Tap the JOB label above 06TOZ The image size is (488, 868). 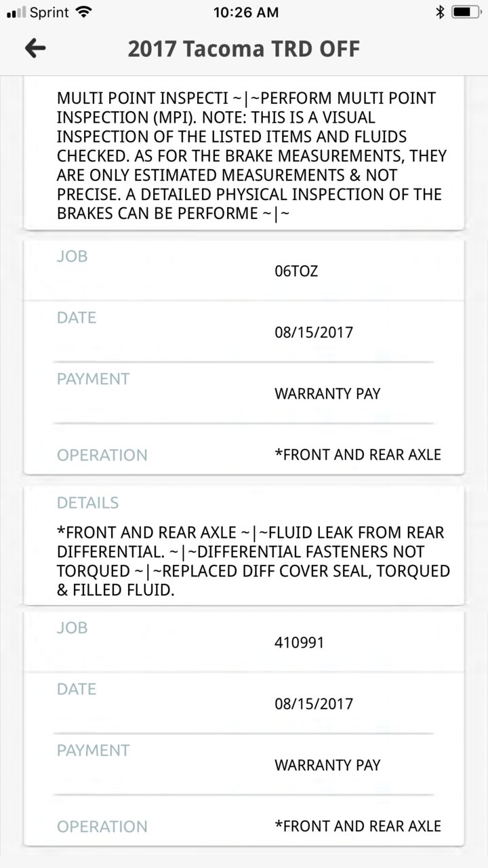[x=73, y=256]
